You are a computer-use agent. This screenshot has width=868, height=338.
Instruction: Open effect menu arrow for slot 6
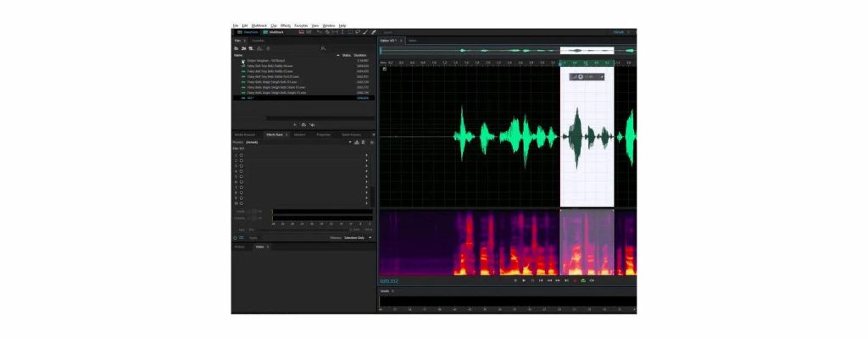tap(366, 182)
